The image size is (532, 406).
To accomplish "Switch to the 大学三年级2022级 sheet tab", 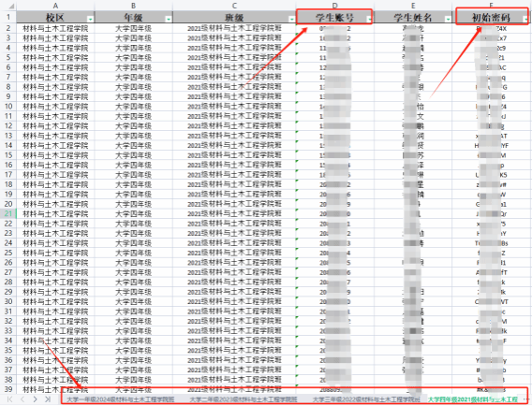I will [366, 399].
